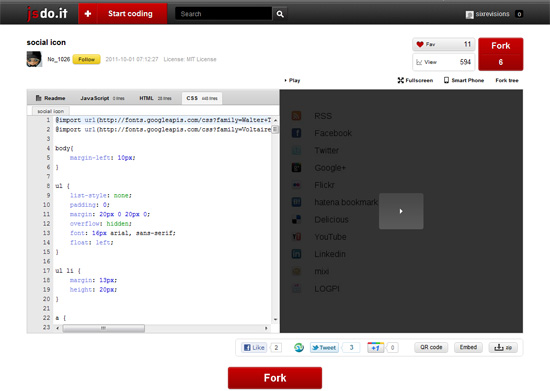Click the View chart icon
Image resolution: width=550 pixels, height=391 pixels.
[419, 62]
